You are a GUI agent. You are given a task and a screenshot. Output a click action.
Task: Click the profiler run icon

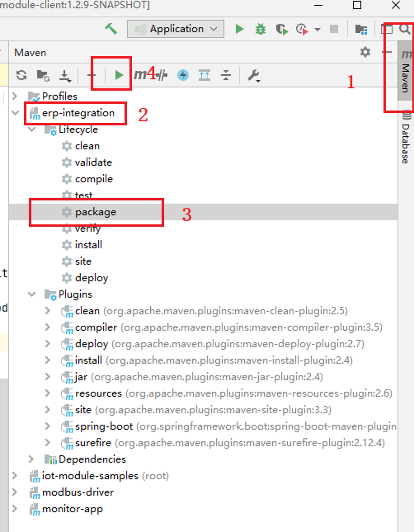302,29
